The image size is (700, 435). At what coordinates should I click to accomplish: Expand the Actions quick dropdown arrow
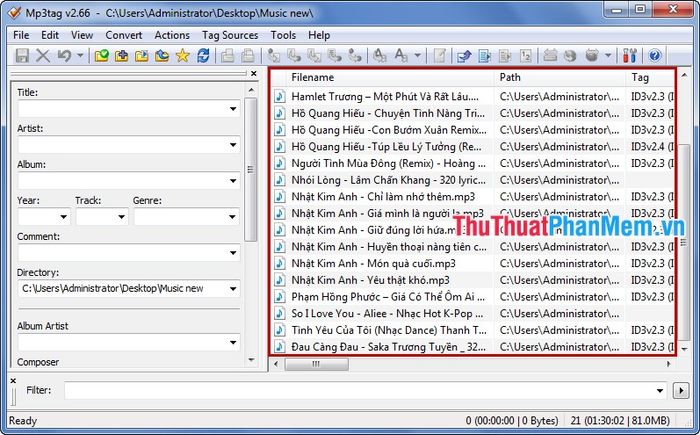(x=417, y=56)
